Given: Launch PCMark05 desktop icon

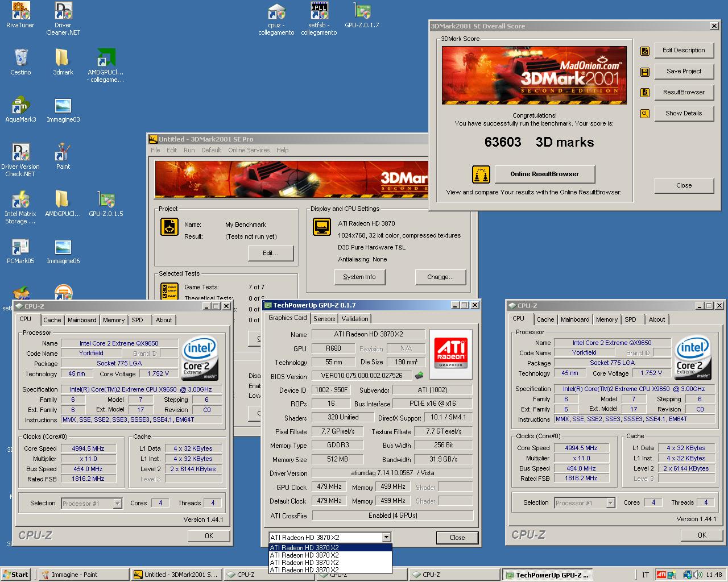Looking at the screenshot, I should click(x=20, y=247).
